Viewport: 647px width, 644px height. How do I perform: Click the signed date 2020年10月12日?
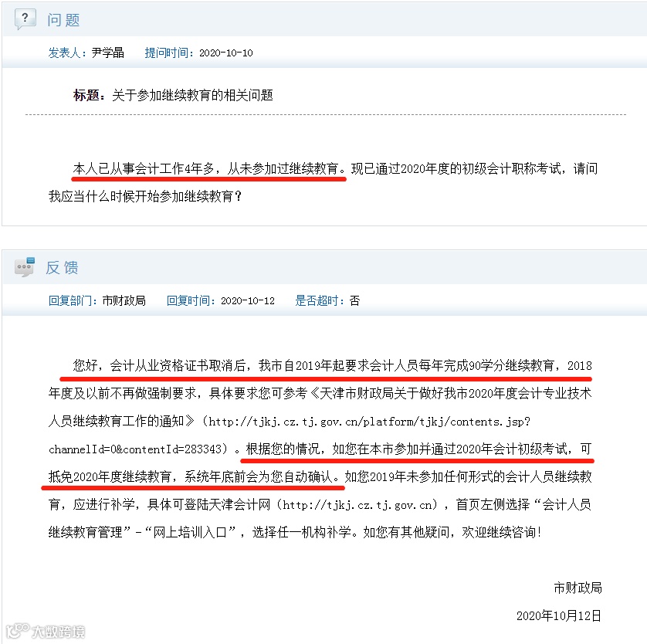559,615
